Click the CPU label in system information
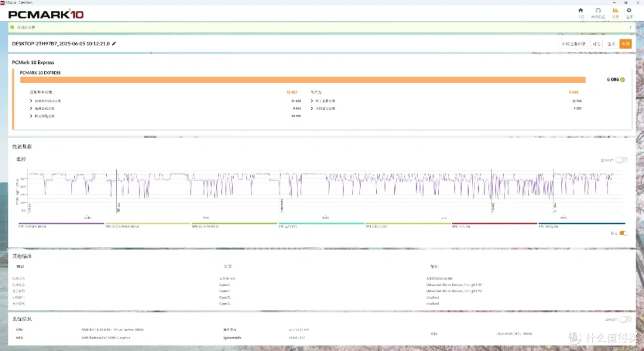The height and width of the screenshot is (351, 644). 19,330
